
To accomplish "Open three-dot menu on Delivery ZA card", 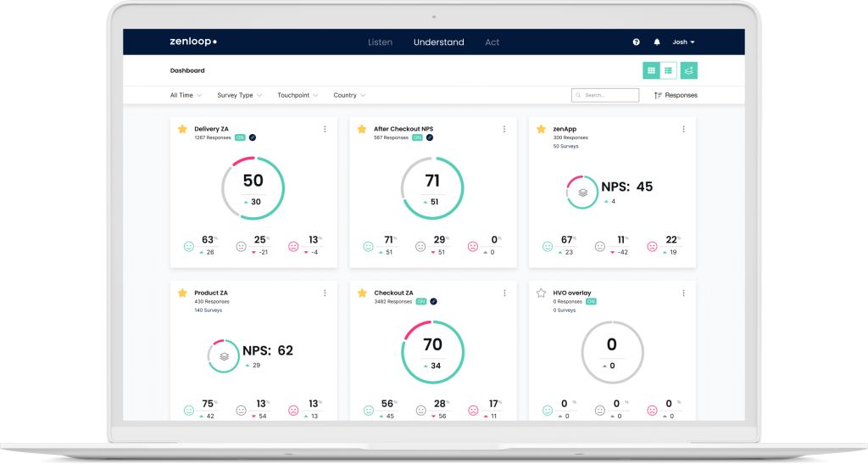I will point(325,129).
